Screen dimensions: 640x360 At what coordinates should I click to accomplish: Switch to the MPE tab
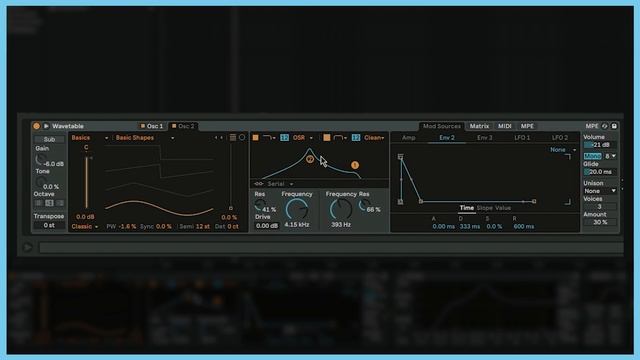click(527, 126)
